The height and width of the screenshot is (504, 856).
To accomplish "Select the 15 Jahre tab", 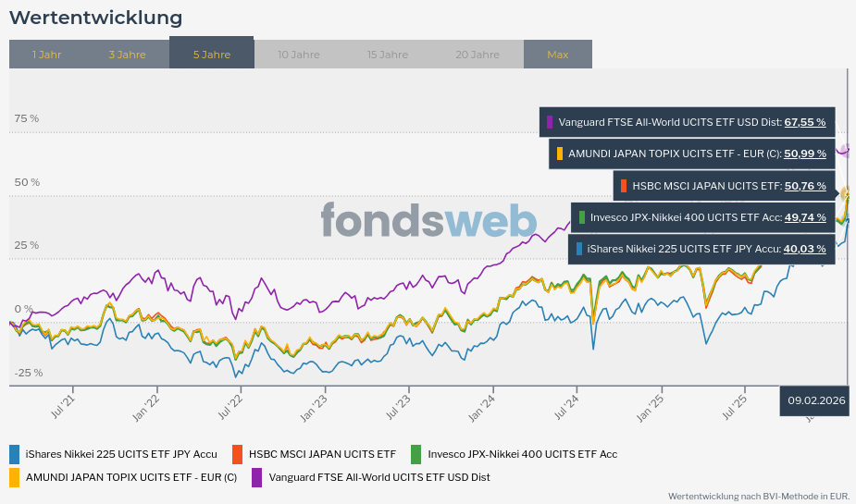I will 388,55.
